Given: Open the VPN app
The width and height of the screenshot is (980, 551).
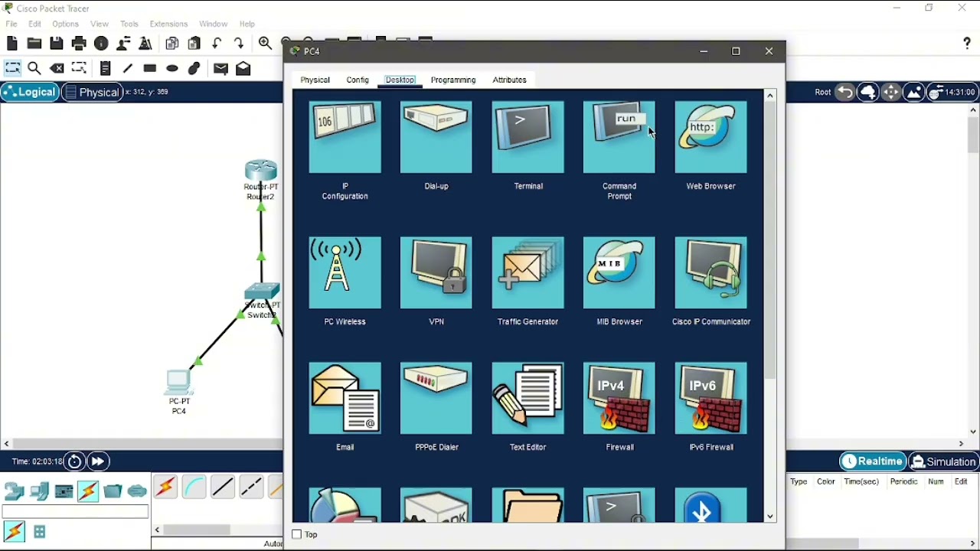Looking at the screenshot, I should (436, 273).
